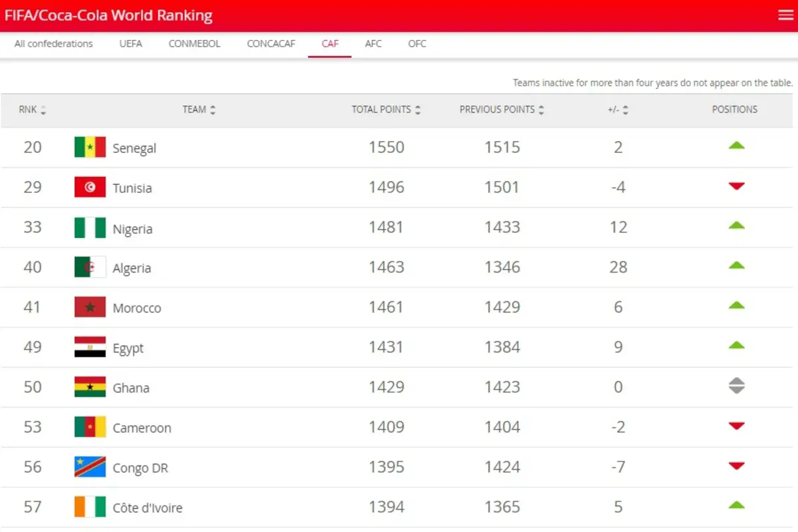Click Algeria's flag icon
The width and height of the screenshot is (798, 532).
tap(90, 267)
